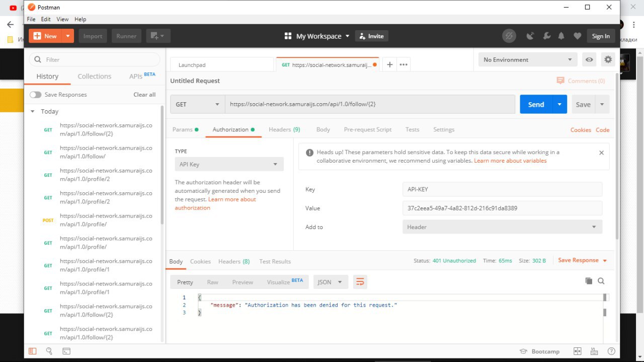Open the No Environment dropdown
Screen dimensions: 644x362
coord(527,59)
